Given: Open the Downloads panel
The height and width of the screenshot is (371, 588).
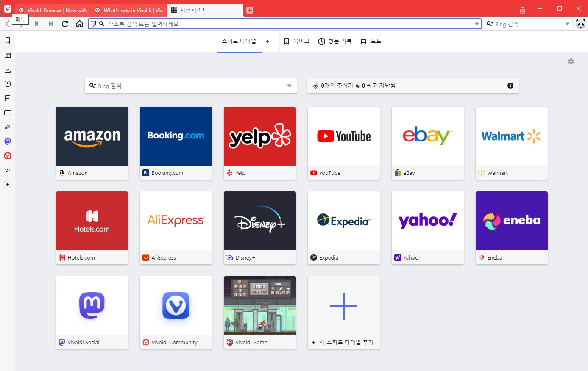Looking at the screenshot, I should [7, 69].
